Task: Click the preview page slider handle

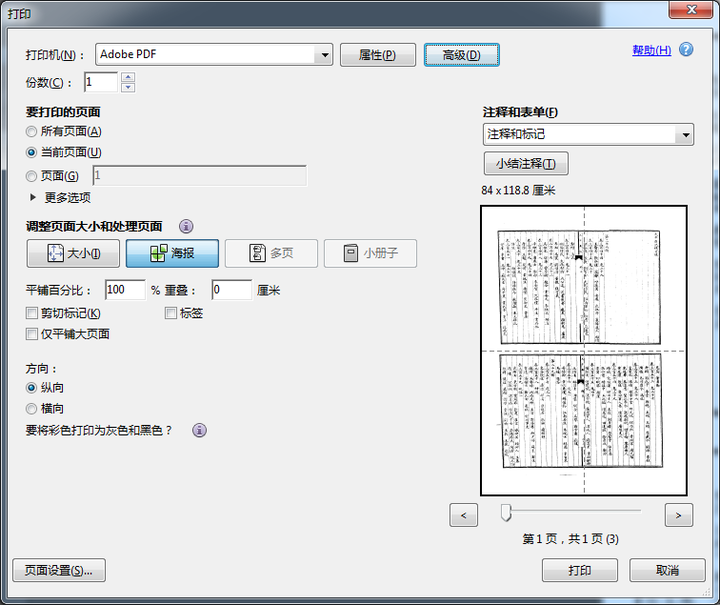Action: coord(506,512)
